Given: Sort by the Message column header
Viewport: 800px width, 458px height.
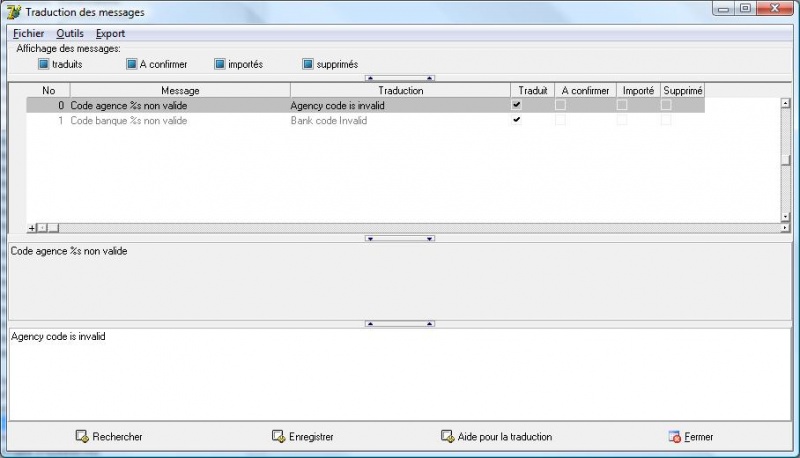Looking at the screenshot, I should pyautogui.click(x=180, y=90).
